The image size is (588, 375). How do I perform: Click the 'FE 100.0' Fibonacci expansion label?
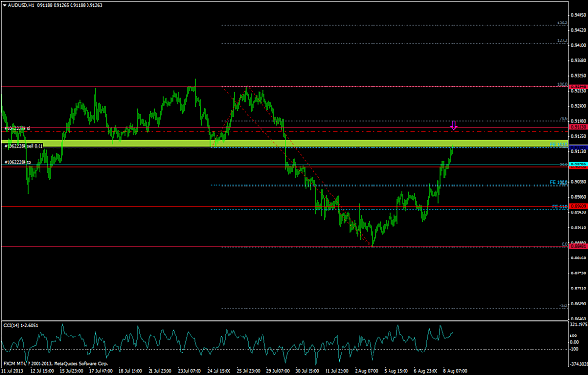559,183
